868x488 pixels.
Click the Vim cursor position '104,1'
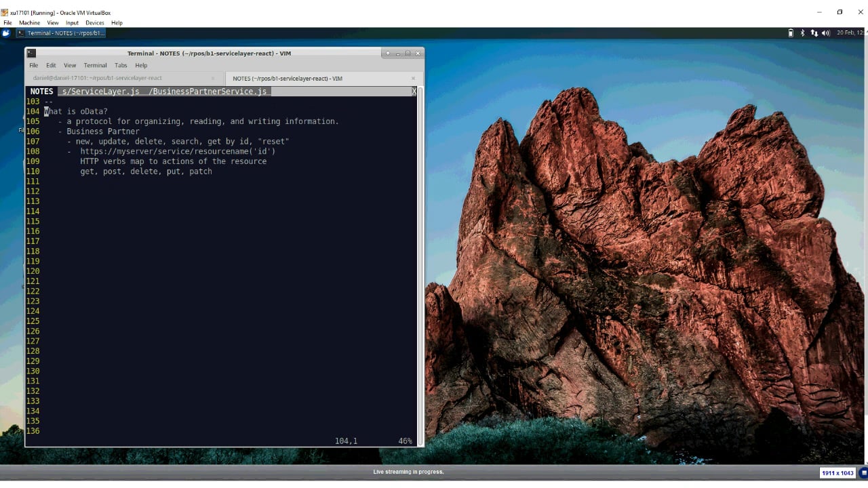click(x=346, y=441)
